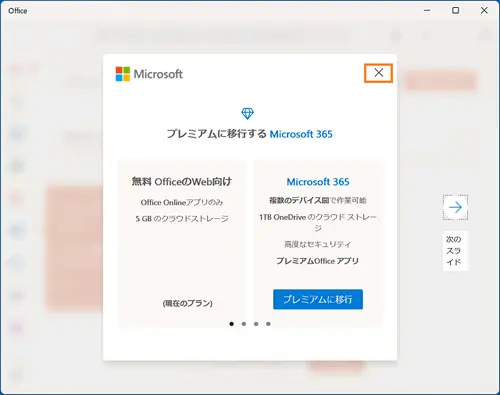Go to next slide using arrow icon
This screenshot has height=395, width=500.
(455, 207)
